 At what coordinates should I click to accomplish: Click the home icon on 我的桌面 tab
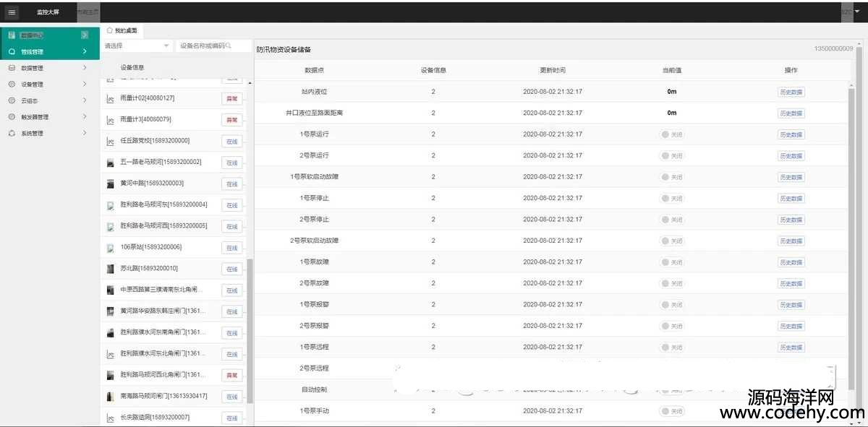pyautogui.click(x=110, y=30)
